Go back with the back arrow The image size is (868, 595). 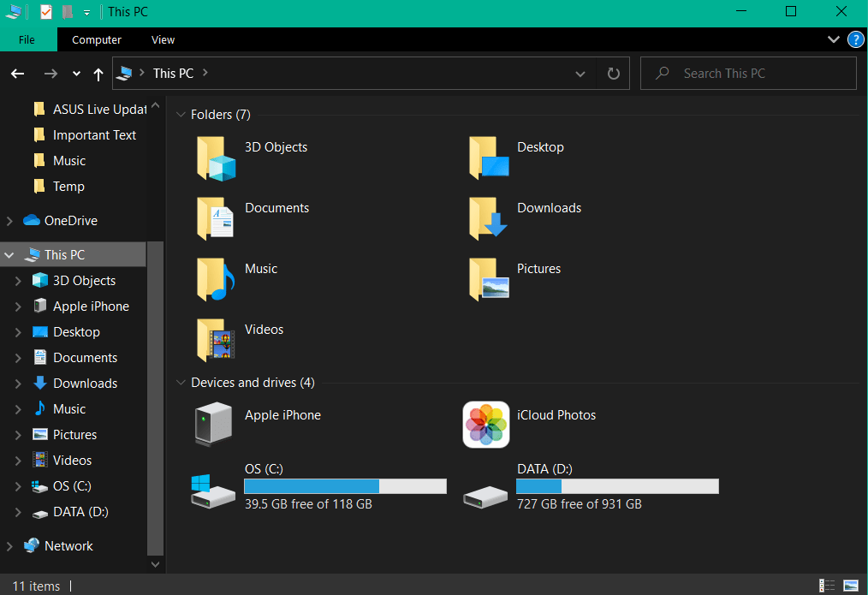coord(18,74)
